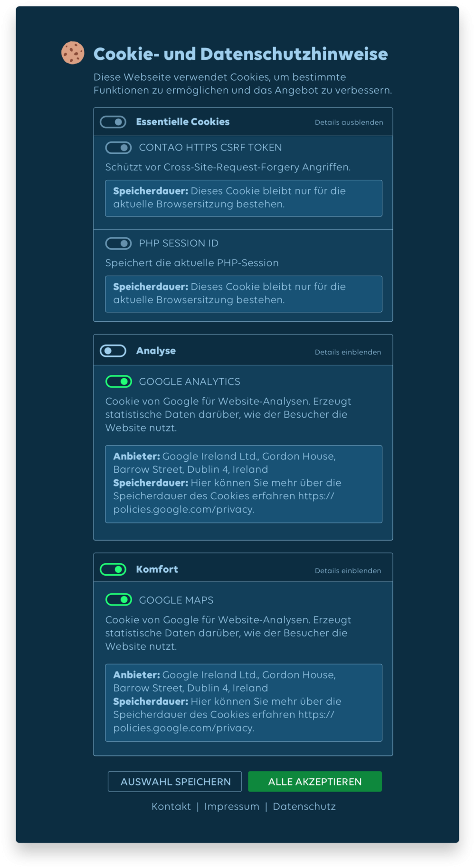
Task: Click the 'Auswahl speichern' button
Action: coord(175,782)
